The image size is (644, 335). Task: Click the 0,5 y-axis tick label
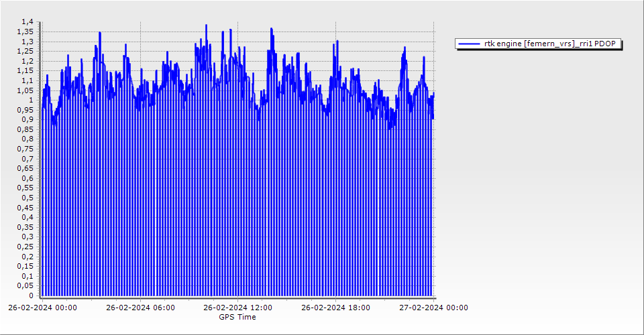pyautogui.click(x=27, y=198)
